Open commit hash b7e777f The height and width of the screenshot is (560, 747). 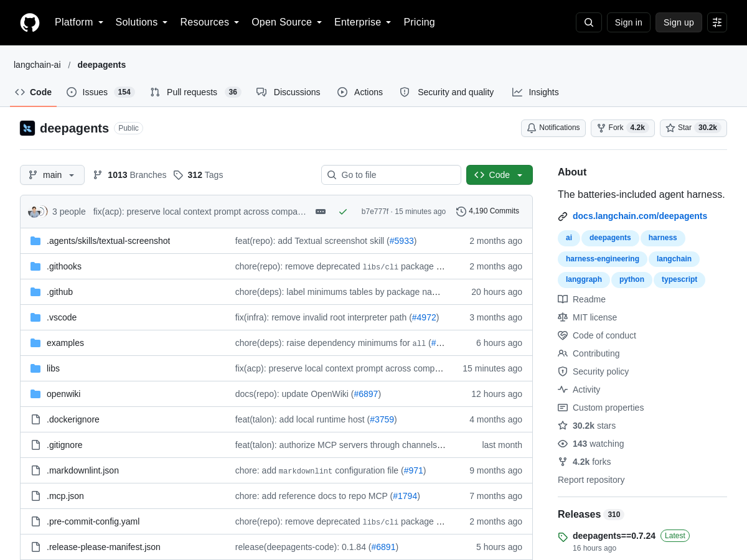(375, 212)
